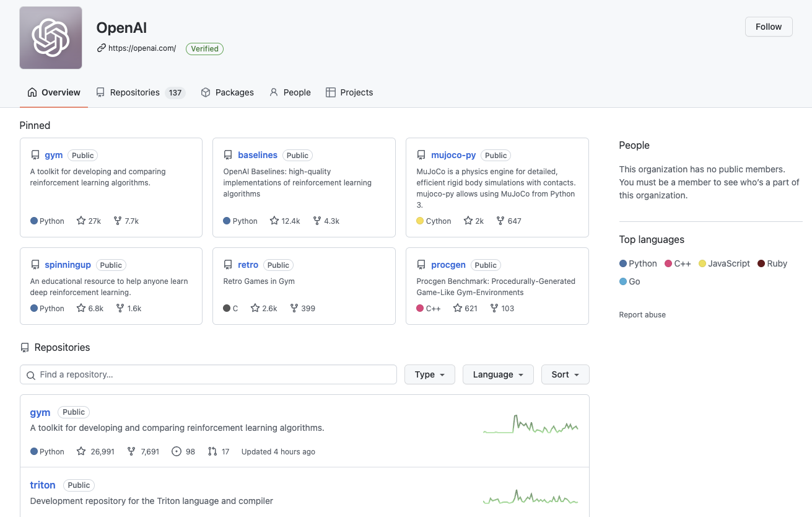Viewport: 812px width, 517px height.
Task: Click the Cython yellow language dot on mujoco-py
Action: pos(420,221)
